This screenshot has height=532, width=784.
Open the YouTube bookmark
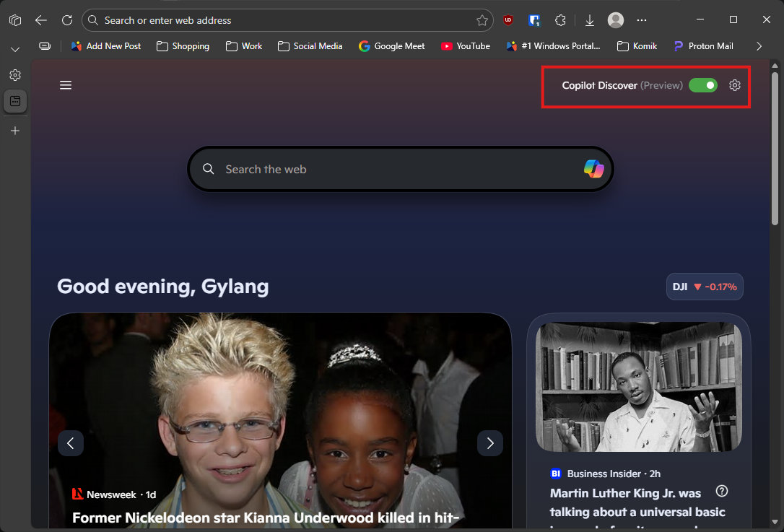(466, 46)
